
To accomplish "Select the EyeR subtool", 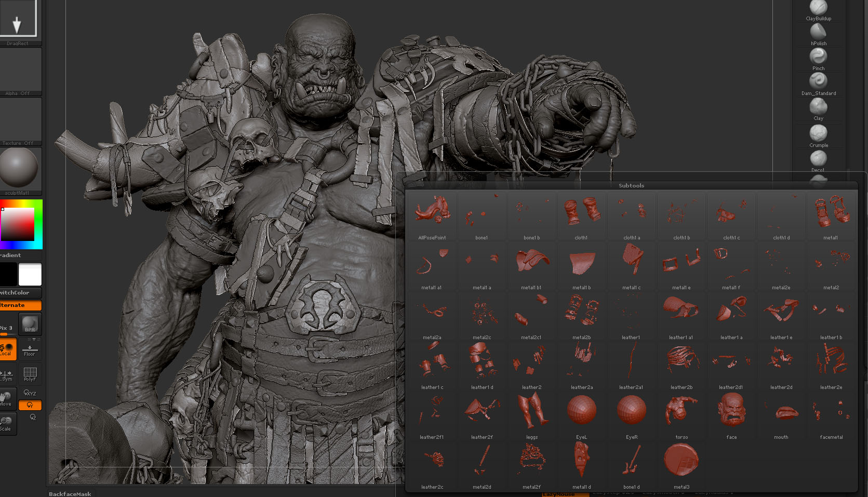I will 632,416.
